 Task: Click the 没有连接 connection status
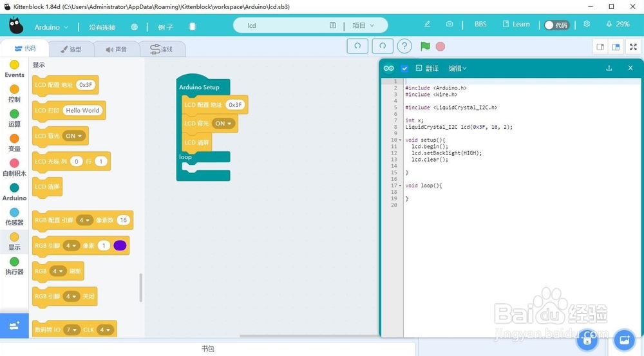click(102, 27)
